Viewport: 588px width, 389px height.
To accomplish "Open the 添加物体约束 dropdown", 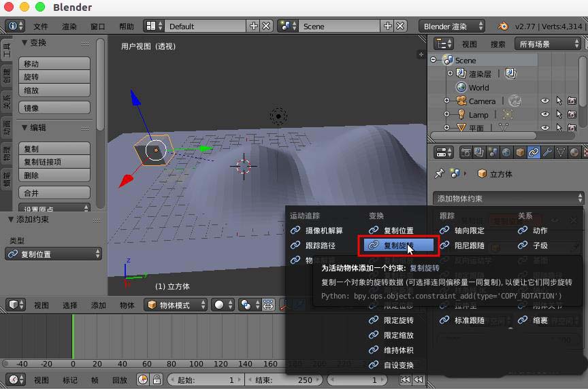I will point(508,199).
